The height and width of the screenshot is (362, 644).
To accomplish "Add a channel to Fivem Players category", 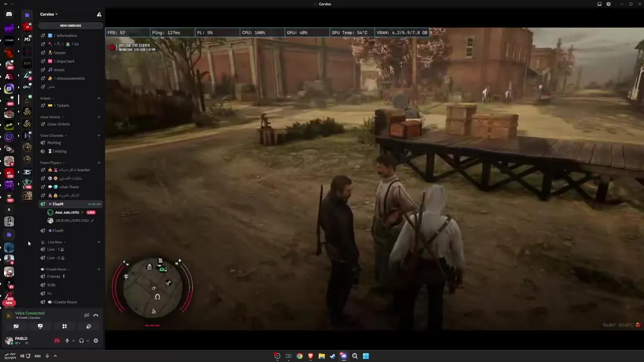I will [x=99, y=163].
